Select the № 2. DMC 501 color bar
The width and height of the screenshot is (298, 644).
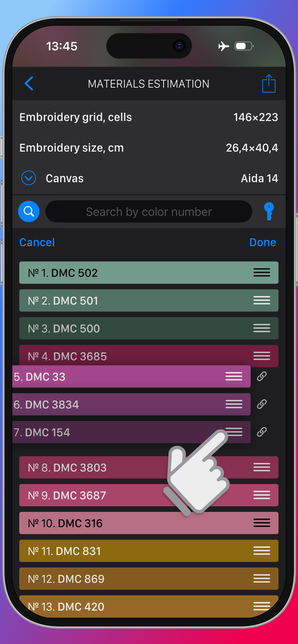point(149,300)
